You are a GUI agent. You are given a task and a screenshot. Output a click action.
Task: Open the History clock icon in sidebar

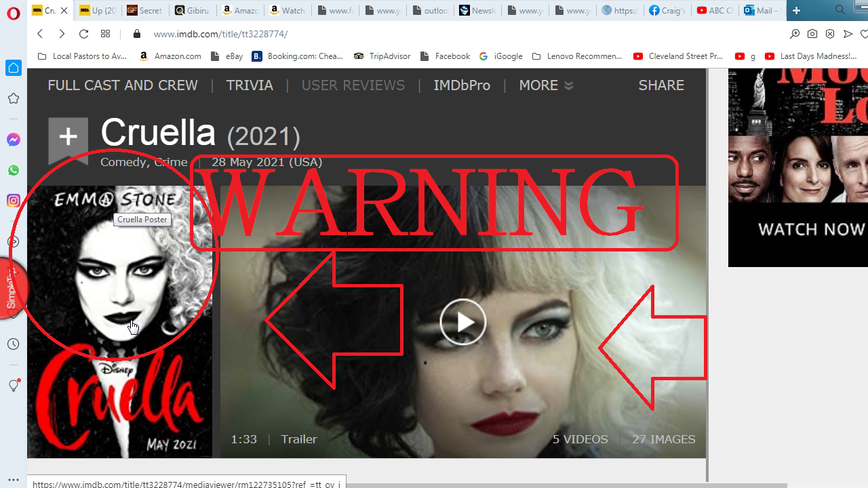pyautogui.click(x=14, y=344)
